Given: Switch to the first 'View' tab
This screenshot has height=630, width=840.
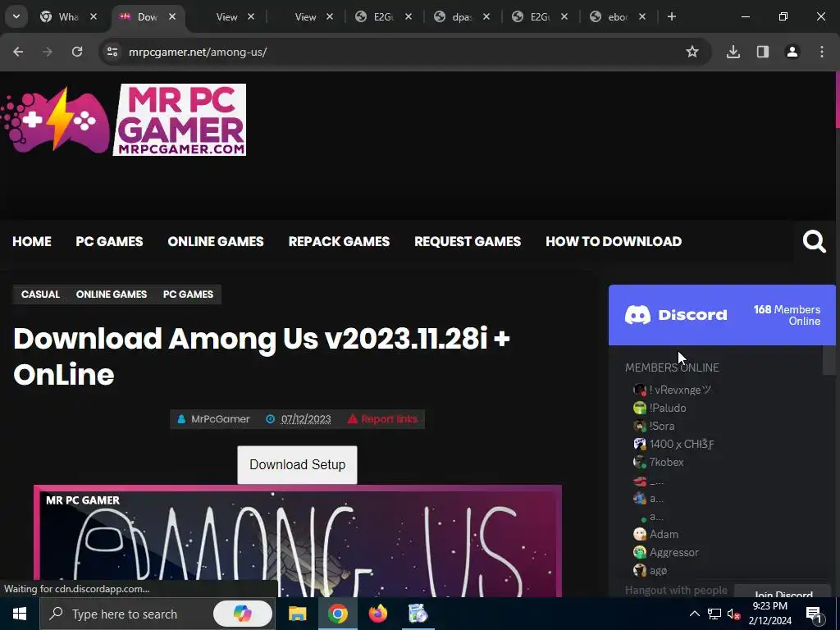Looking at the screenshot, I should [x=226, y=16].
